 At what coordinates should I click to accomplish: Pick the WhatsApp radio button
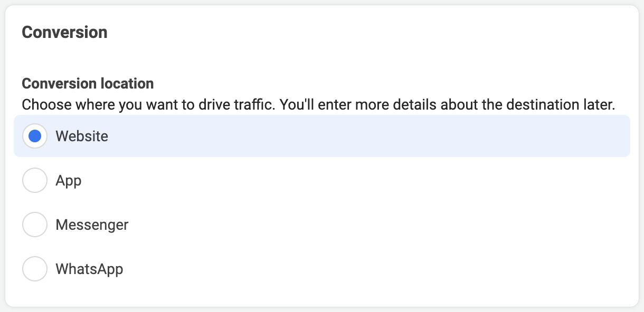click(x=35, y=269)
